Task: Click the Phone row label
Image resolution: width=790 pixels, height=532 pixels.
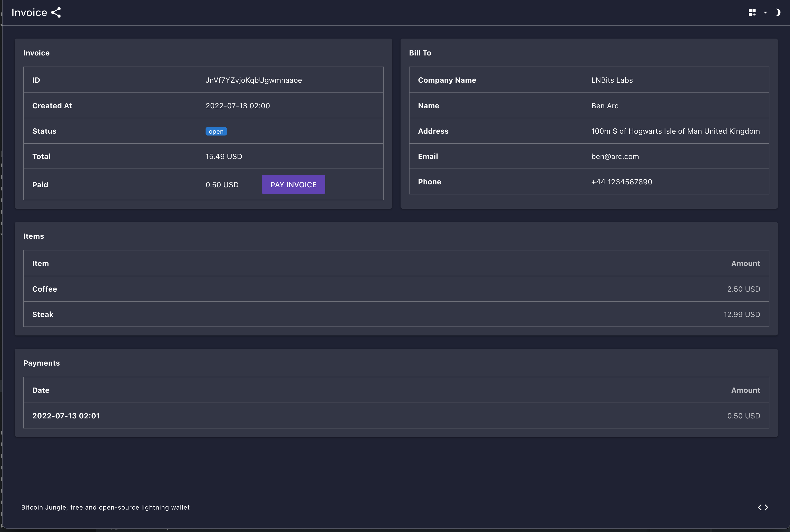Action: point(429,182)
